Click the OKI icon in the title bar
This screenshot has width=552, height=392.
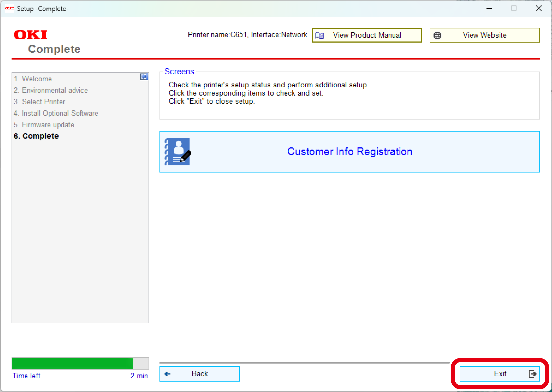pyautogui.click(x=9, y=8)
